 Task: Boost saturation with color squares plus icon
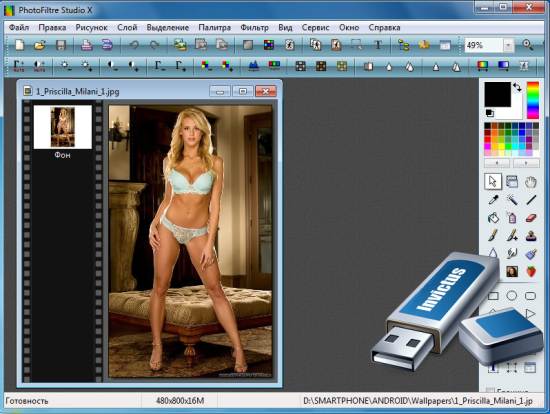227,66
